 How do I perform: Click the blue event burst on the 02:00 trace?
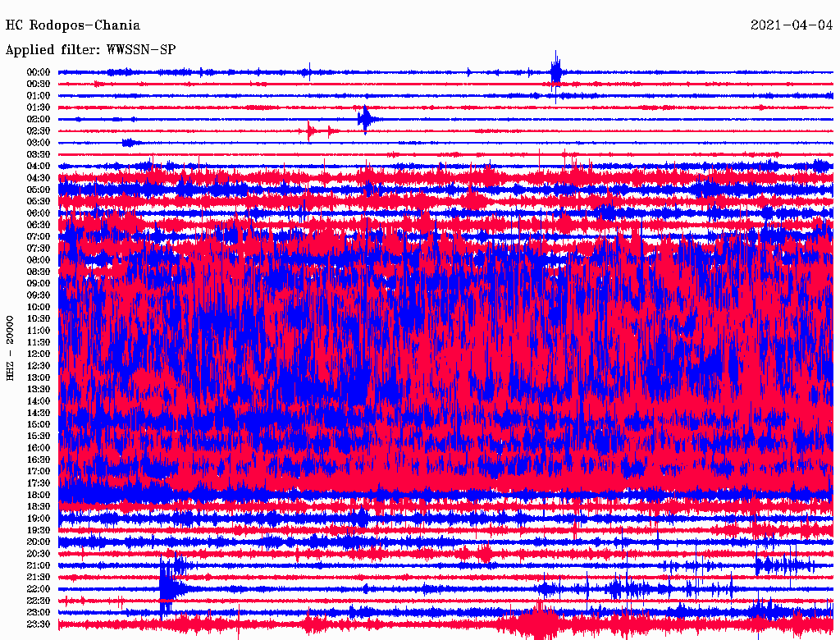[367, 119]
